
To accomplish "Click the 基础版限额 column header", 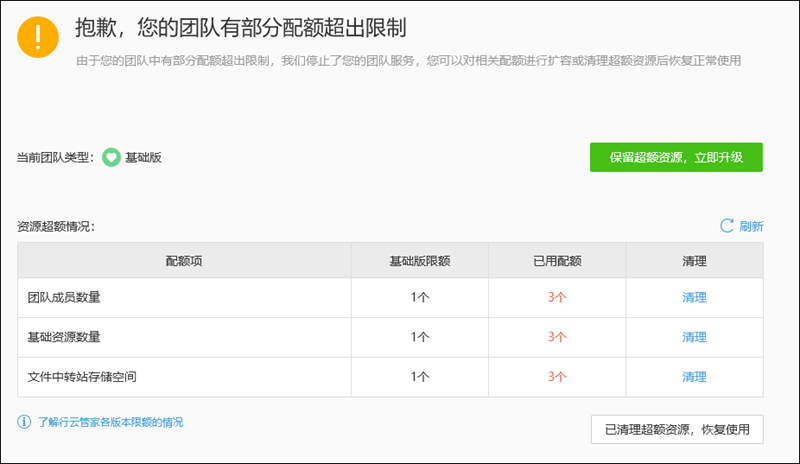I will click(419, 261).
